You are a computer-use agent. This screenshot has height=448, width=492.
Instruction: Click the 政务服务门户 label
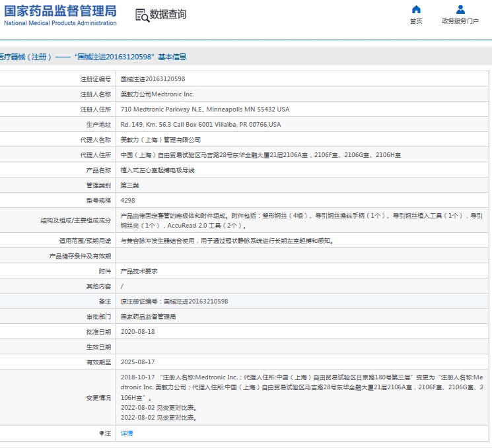[x=460, y=21]
